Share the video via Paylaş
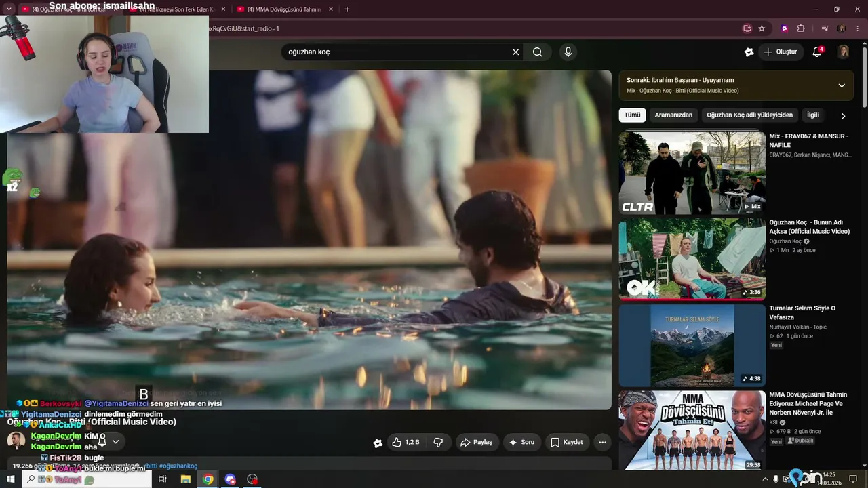The image size is (868, 488). click(x=476, y=443)
